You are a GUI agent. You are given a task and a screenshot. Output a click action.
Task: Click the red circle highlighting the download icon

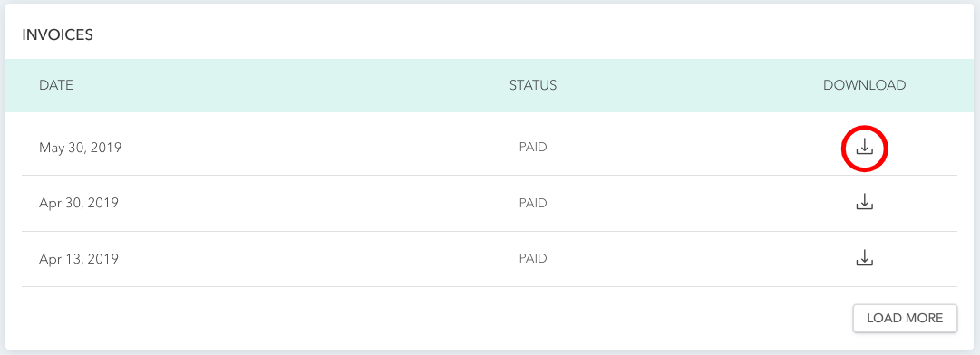(x=864, y=148)
